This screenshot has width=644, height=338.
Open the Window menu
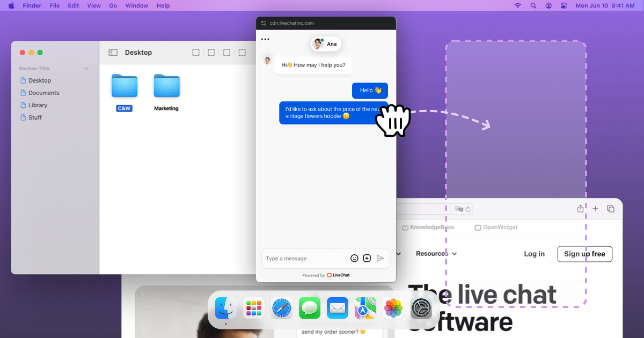pos(137,6)
